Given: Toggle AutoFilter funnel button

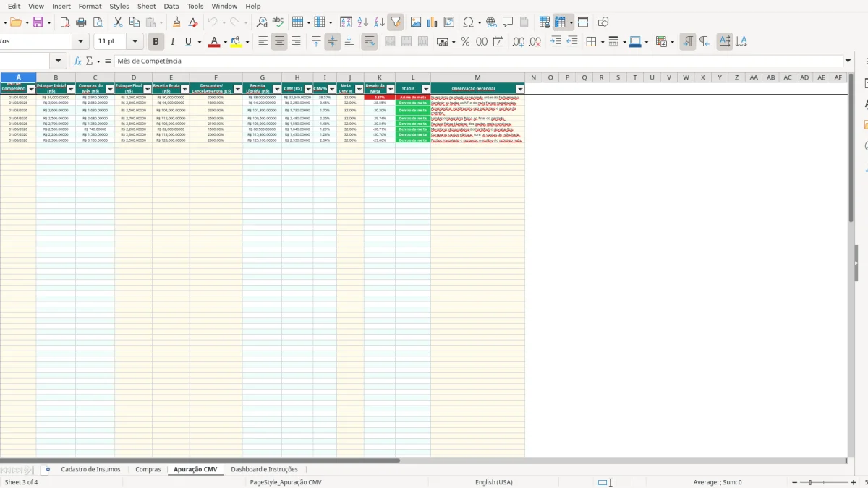Looking at the screenshot, I should (x=396, y=22).
